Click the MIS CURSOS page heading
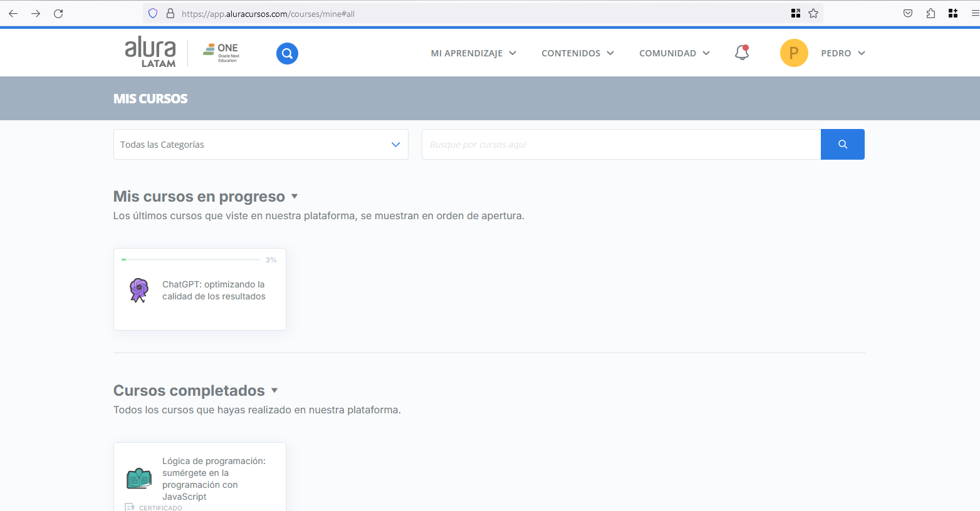Screen dimensions: 980x511 (150, 98)
